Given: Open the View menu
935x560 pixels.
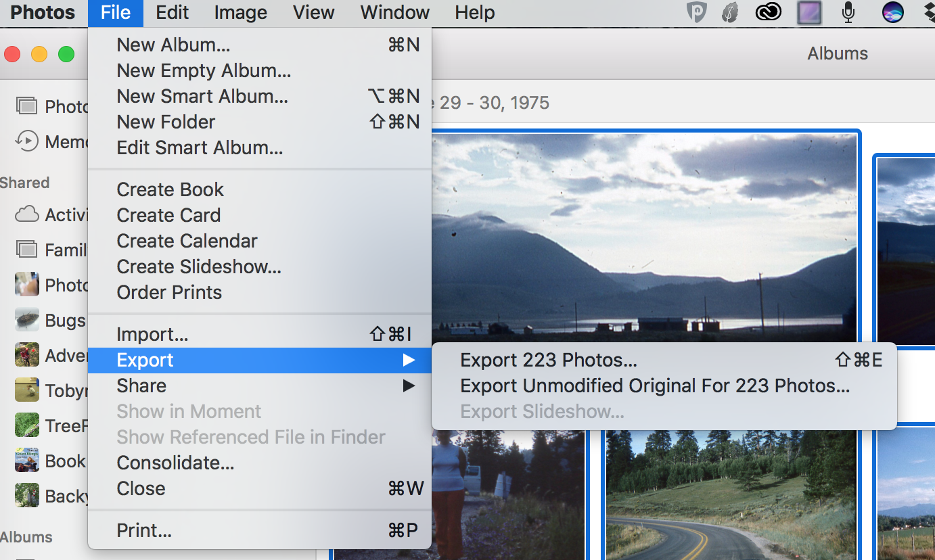Looking at the screenshot, I should click(x=314, y=13).
